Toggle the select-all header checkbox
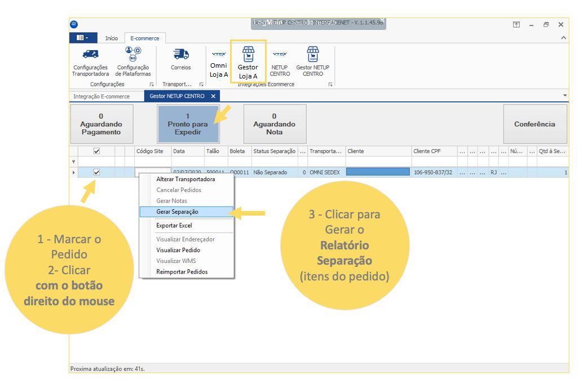The height and width of the screenshot is (382, 588). pos(96,151)
